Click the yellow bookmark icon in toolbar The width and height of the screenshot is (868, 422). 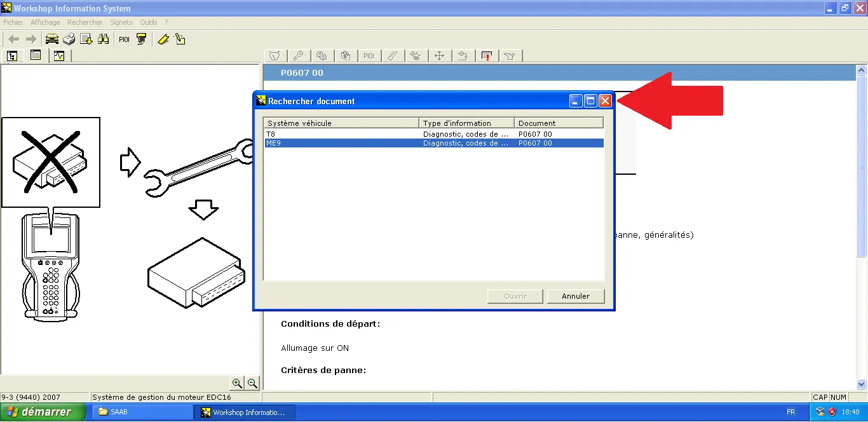(x=163, y=39)
